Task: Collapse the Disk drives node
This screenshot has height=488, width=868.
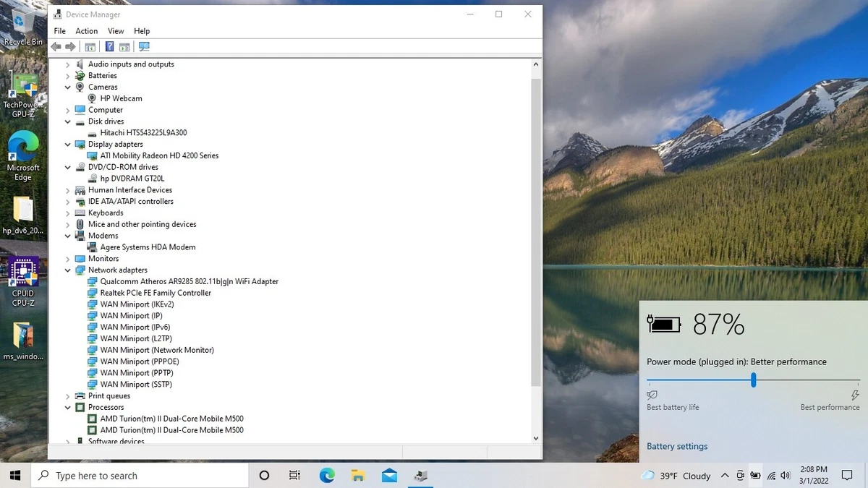Action: (68, 121)
